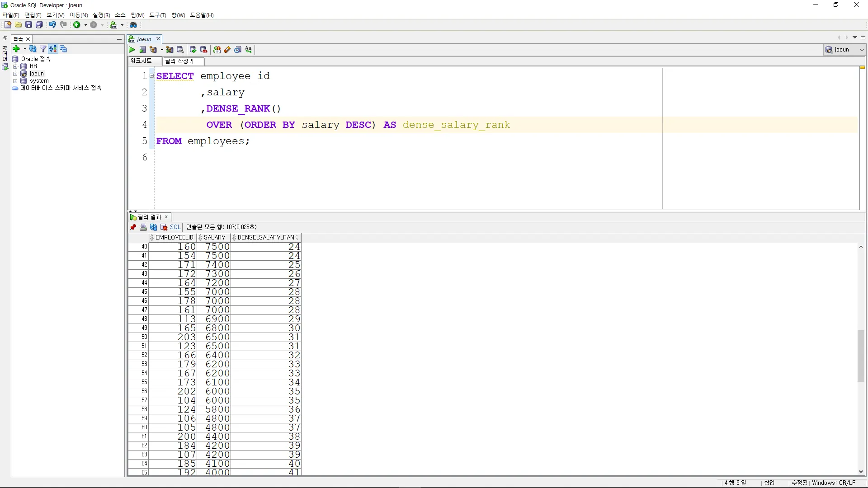The width and height of the screenshot is (868, 488).
Task: Click the Run Script icon
Action: [x=142, y=50]
